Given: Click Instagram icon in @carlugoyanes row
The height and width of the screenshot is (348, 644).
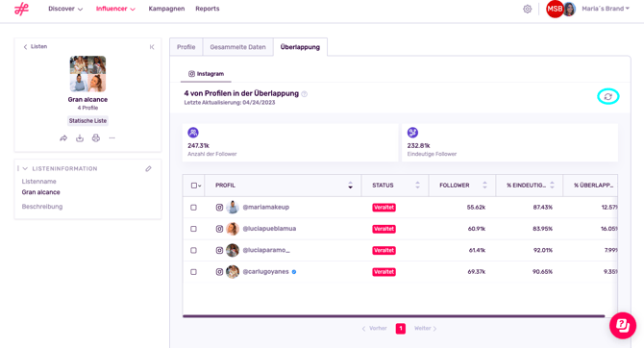Looking at the screenshot, I should pyautogui.click(x=219, y=272).
